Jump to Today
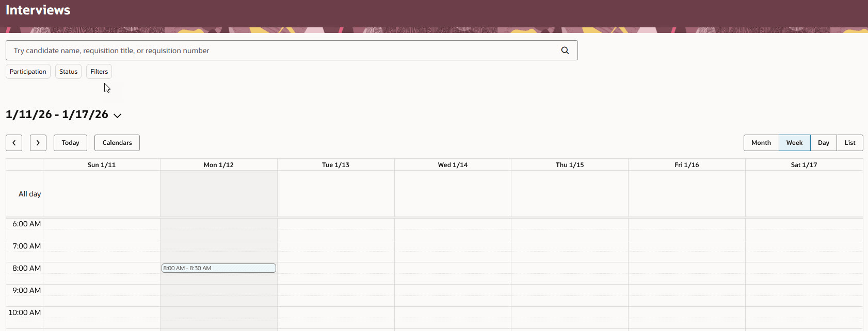868x331 pixels. pyautogui.click(x=70, y=143)
